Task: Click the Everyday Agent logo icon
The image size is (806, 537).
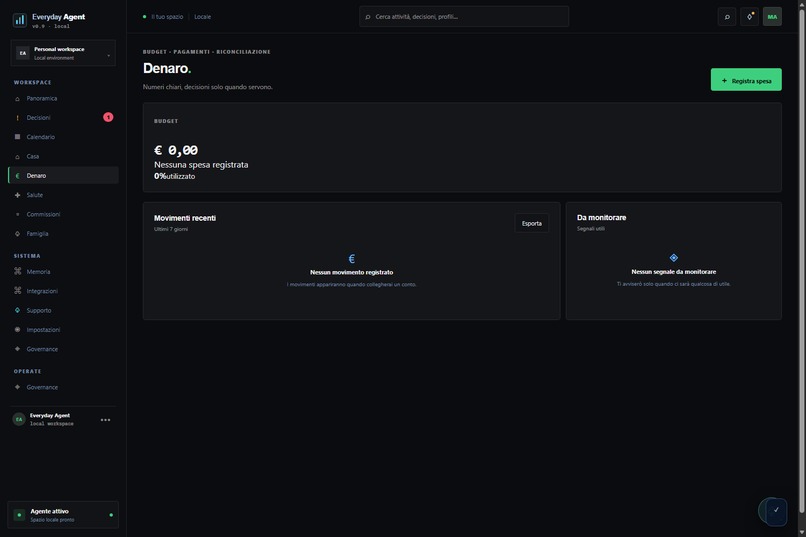Action: (20, 20)
